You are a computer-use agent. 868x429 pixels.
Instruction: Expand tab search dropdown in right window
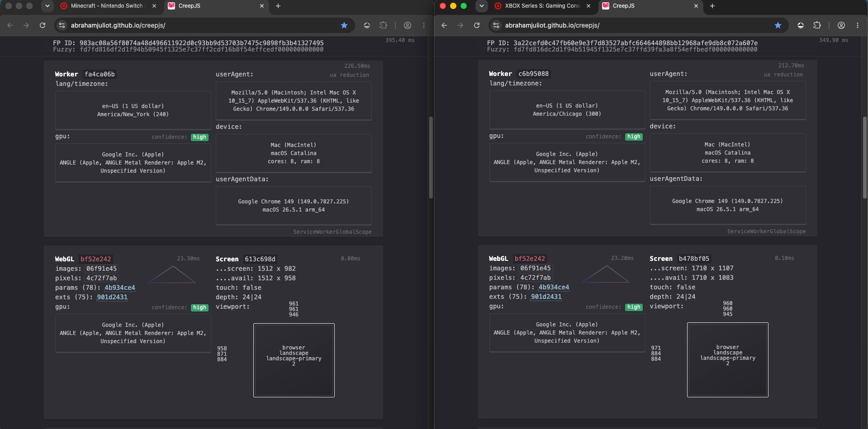coord(481,6)
